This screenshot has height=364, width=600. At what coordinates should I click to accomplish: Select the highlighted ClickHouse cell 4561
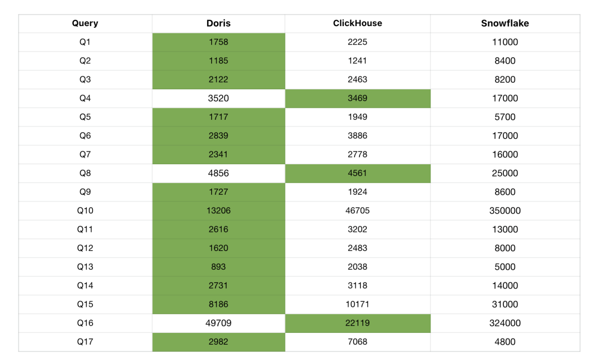(x=357, y=173)
